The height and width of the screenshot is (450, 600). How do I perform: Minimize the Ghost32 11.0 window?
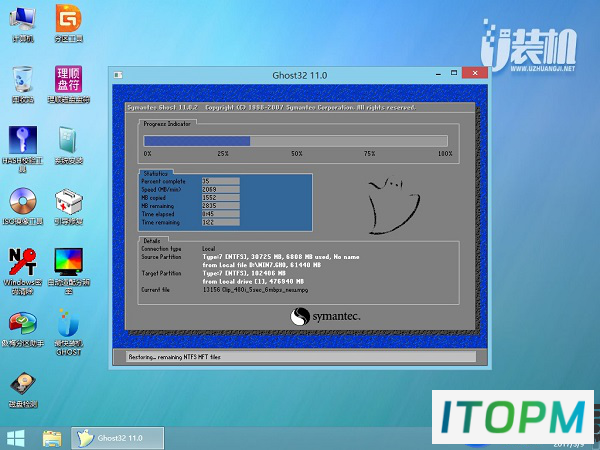pyautogui.click(x=439, y=73)
